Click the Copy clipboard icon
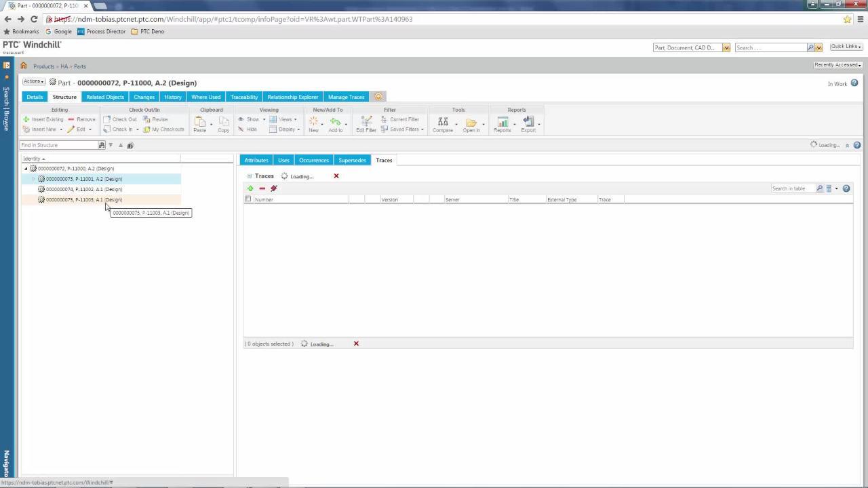 coord(223,123)
